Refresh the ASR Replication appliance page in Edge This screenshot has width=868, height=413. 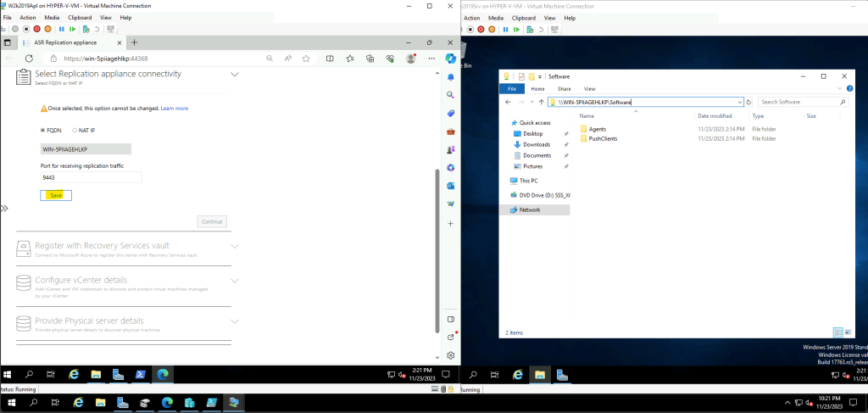29,59
